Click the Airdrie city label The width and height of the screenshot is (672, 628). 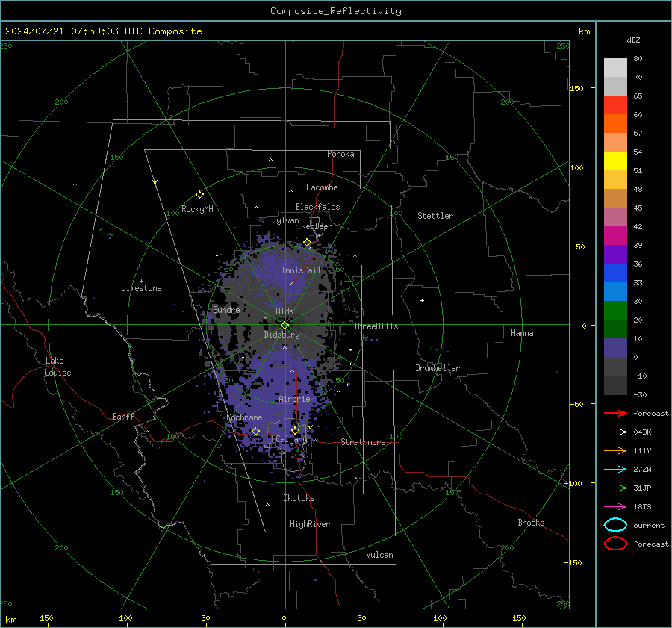coord(294,399)
